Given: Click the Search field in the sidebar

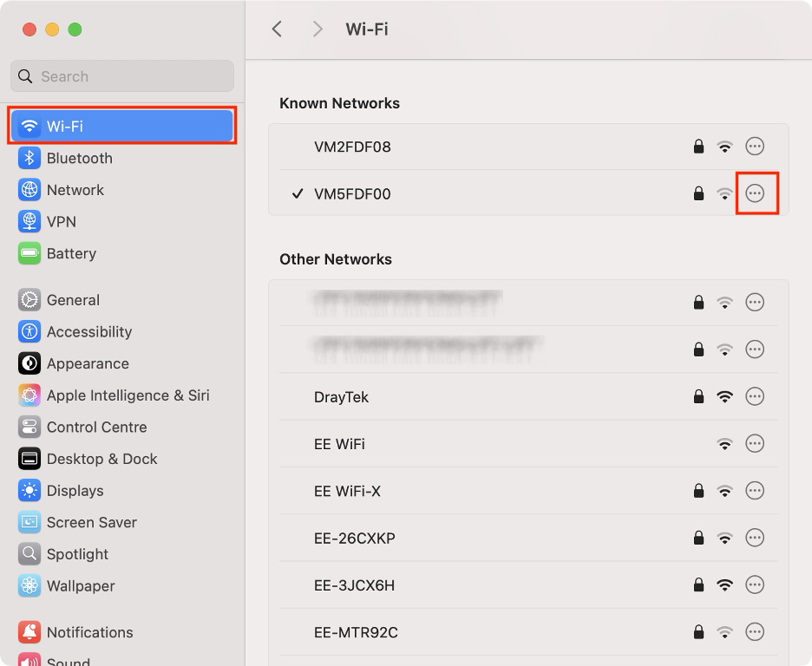Looking at the screenshot, I should coord(121,75).
